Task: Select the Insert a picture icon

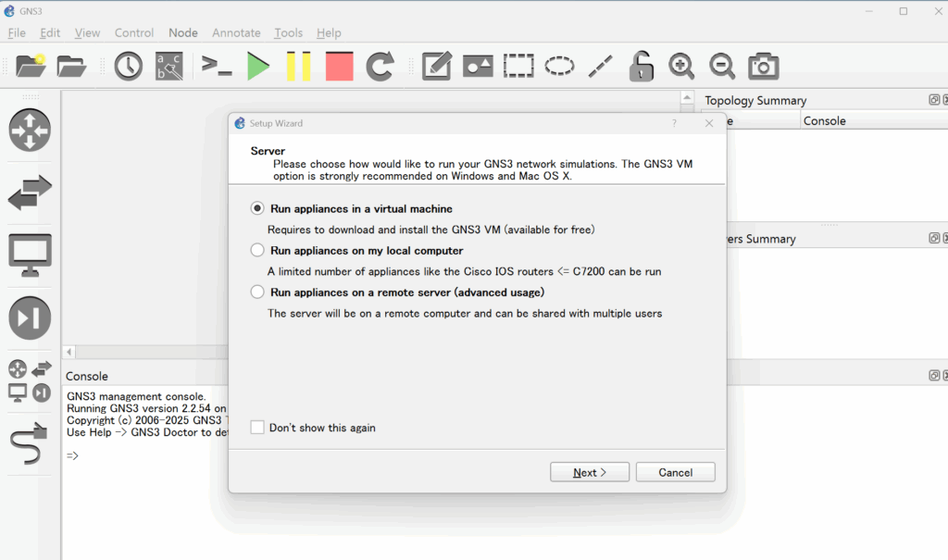Action: (478, 66)
